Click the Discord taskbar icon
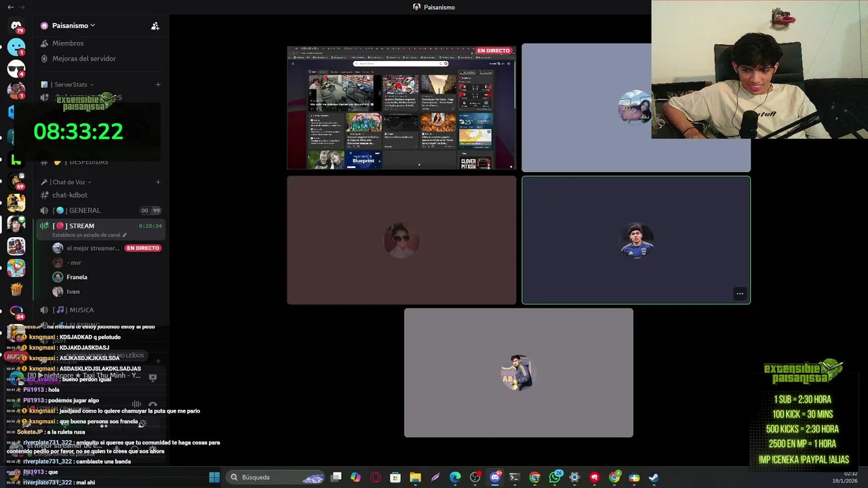 (495, 477)
